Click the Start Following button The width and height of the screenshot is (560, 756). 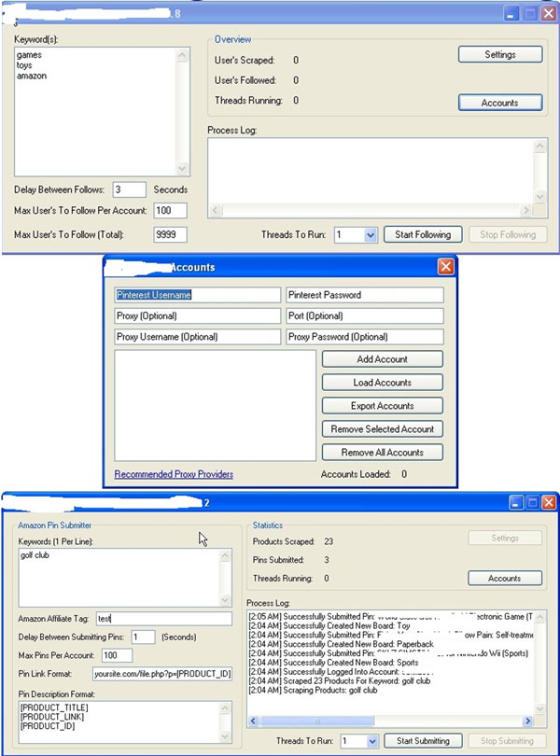coord(423,235)
